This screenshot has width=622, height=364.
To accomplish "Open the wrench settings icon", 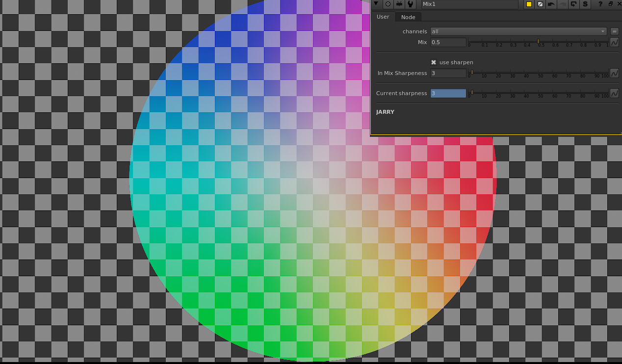I will point(410,4).
